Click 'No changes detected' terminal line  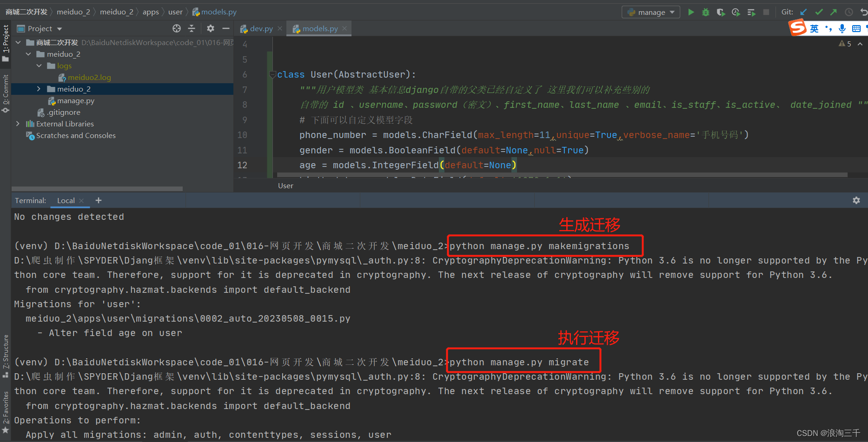pos(69,217)
